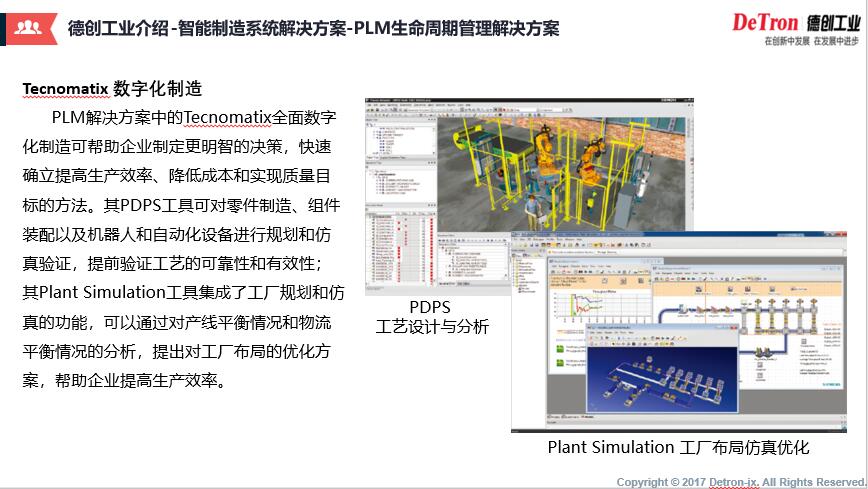Click the red people group icon in header
The image size is (868, 489).
pyautogui.click(x=29, y=28)
